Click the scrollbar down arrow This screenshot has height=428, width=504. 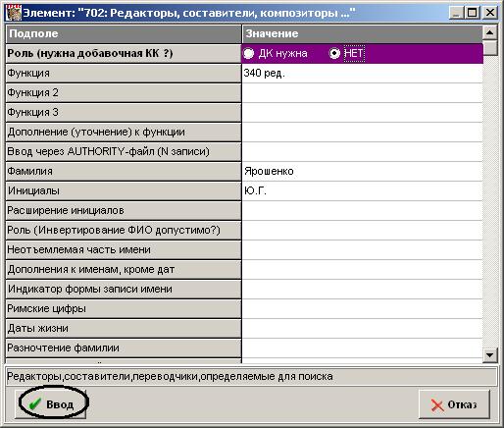pos(489,355)
